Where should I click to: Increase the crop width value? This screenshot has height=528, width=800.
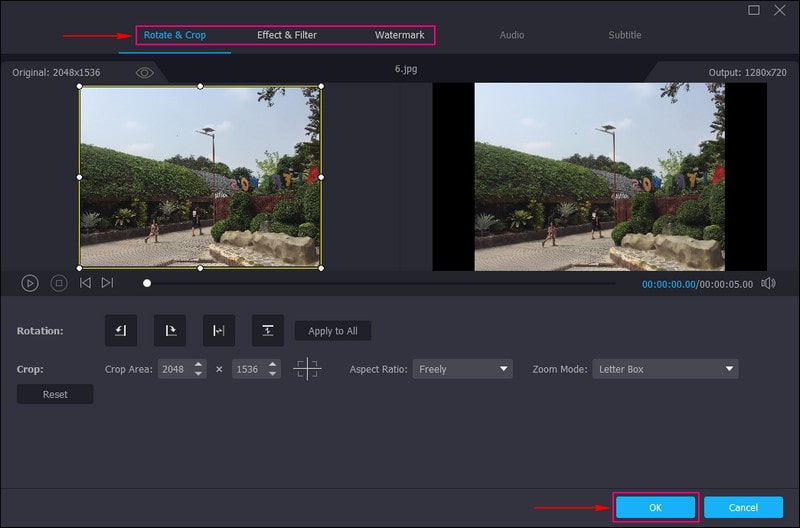[199, 364]
